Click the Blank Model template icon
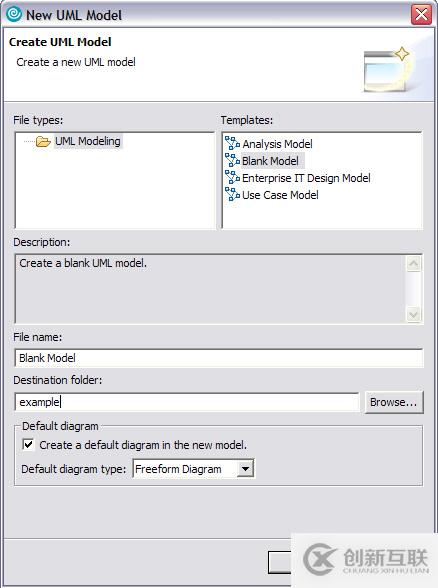Screen dimensions: 438x588 [x=232, y=160]
